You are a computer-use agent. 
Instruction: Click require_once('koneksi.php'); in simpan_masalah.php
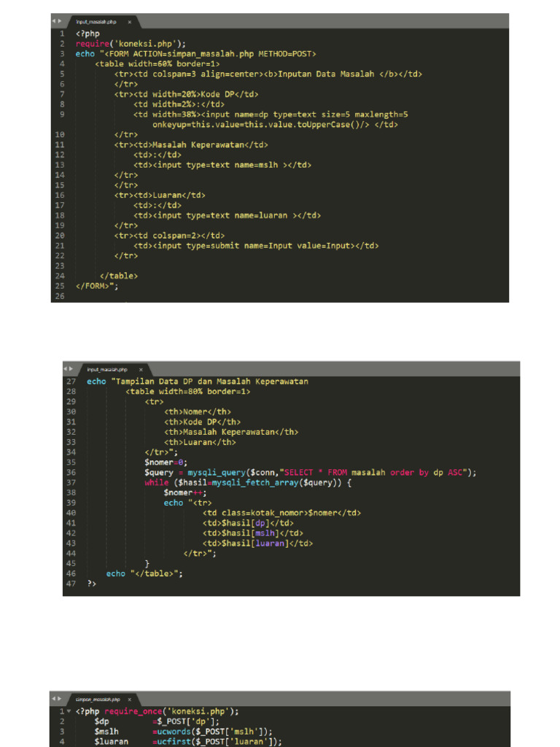tap(171, 711)
